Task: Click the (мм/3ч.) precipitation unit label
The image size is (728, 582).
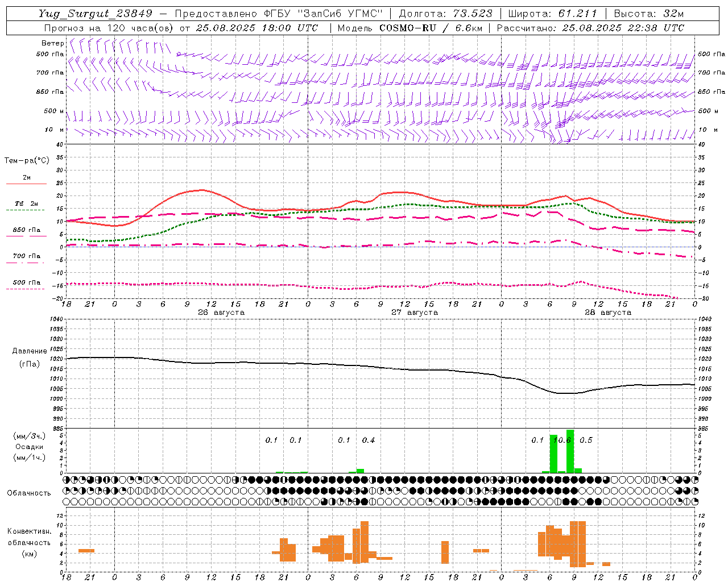Action: coord(30,436)
